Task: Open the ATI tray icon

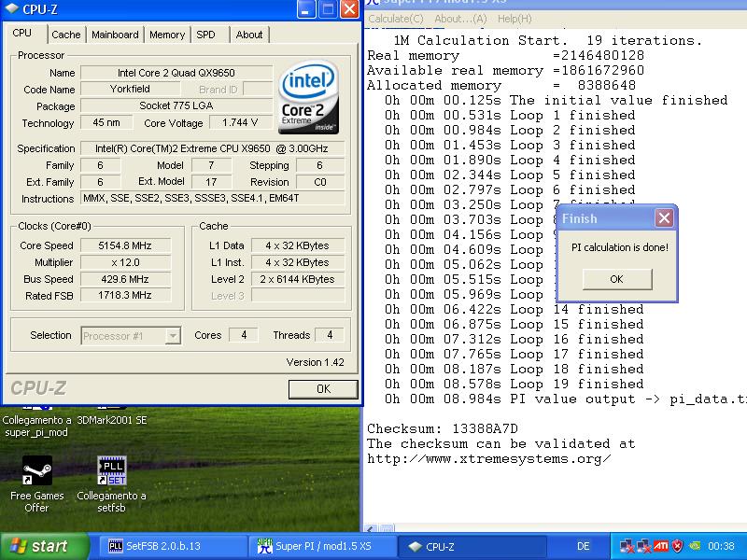Action: [x=660, y=546]
